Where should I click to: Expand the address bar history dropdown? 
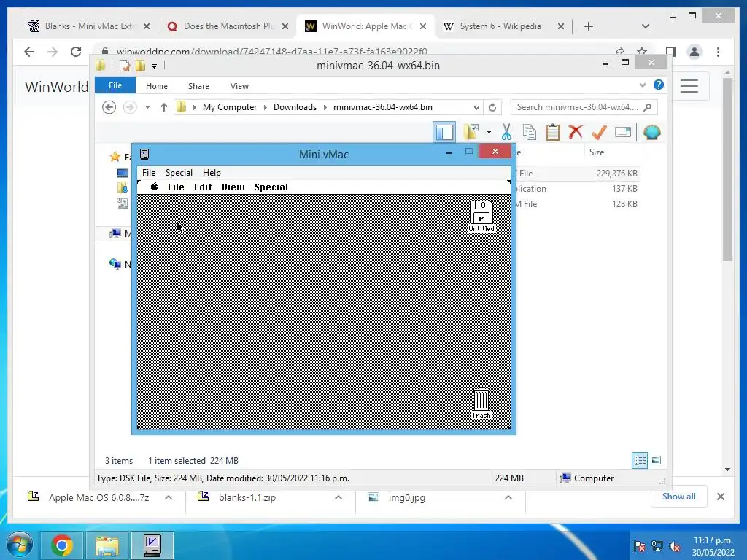tap(476, 107)
